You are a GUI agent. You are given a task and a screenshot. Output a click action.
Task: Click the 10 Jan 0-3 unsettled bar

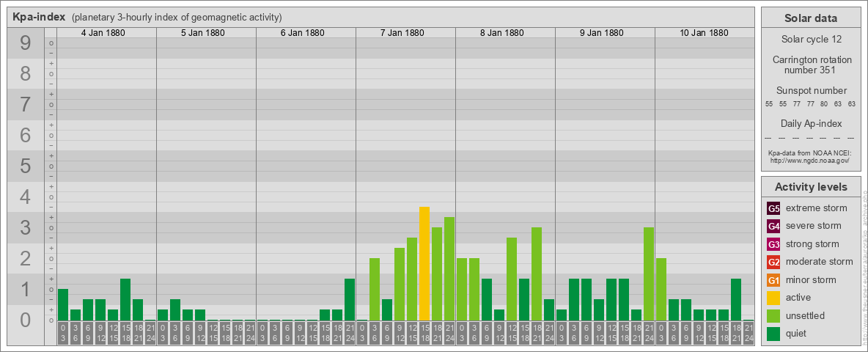[x=661, y=290]
